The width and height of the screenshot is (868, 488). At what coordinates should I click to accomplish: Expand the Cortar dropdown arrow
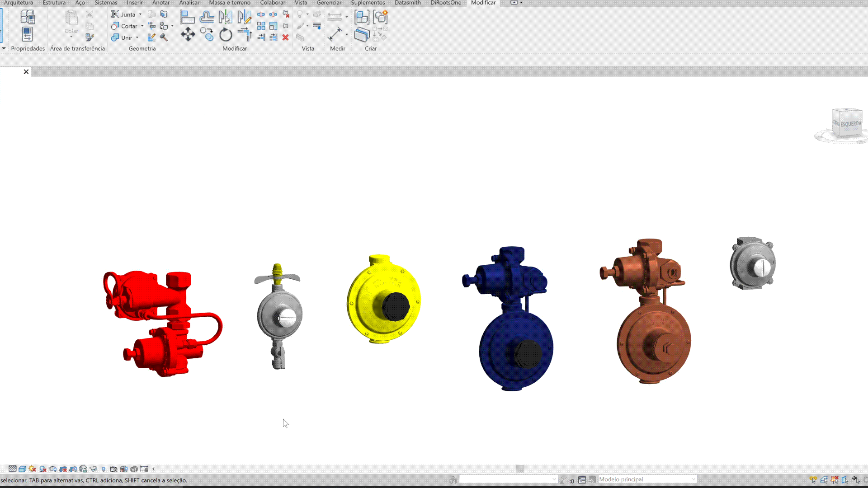[x=142, y=26]
